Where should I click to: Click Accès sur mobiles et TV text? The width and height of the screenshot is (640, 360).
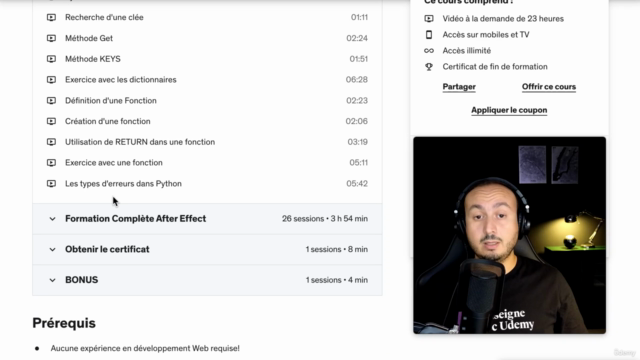(486, 35)
